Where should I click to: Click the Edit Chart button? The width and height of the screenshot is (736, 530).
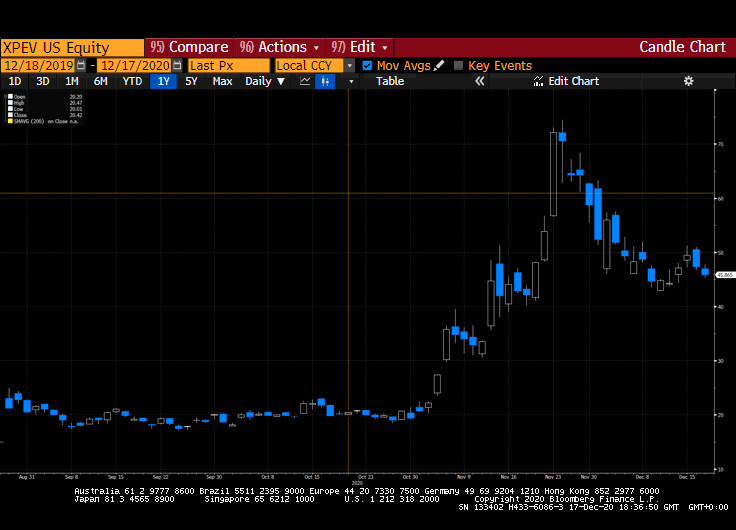coord(566,81)
